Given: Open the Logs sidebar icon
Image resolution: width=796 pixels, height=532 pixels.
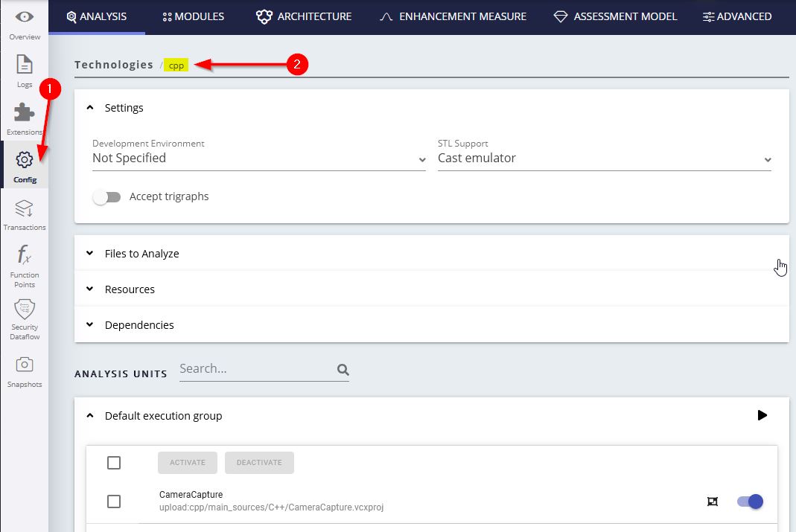Looking at the screenshot, I should pyautogui.click(x=25, y=65).
